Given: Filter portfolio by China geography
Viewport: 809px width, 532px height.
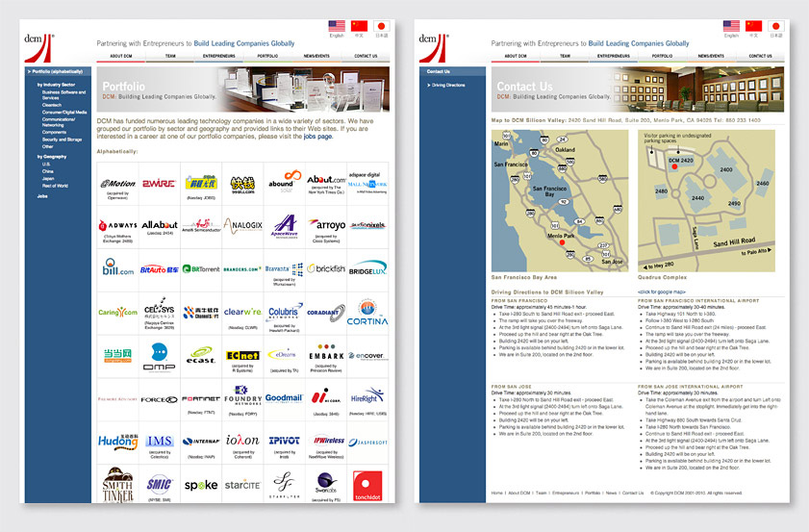Looking at the screenshot, I should pyautogui.click(x=47, y=171).
